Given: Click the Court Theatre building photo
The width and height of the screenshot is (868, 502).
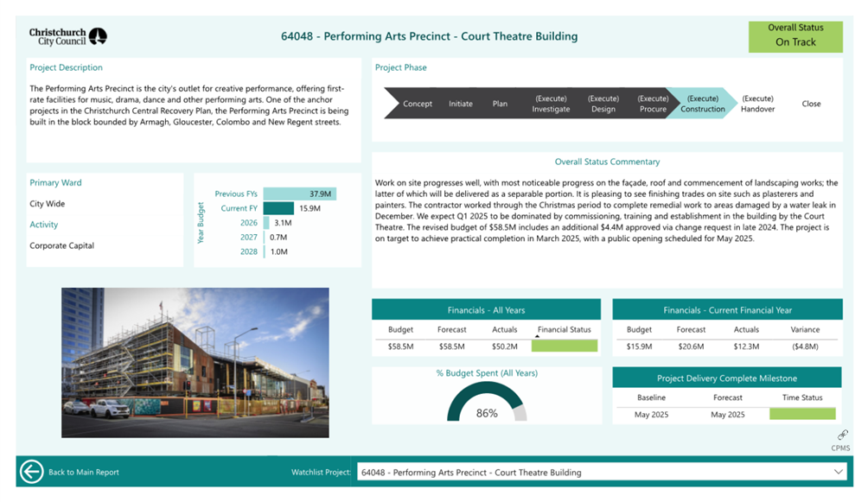Looking at the screenshot, I should point(195,362).
